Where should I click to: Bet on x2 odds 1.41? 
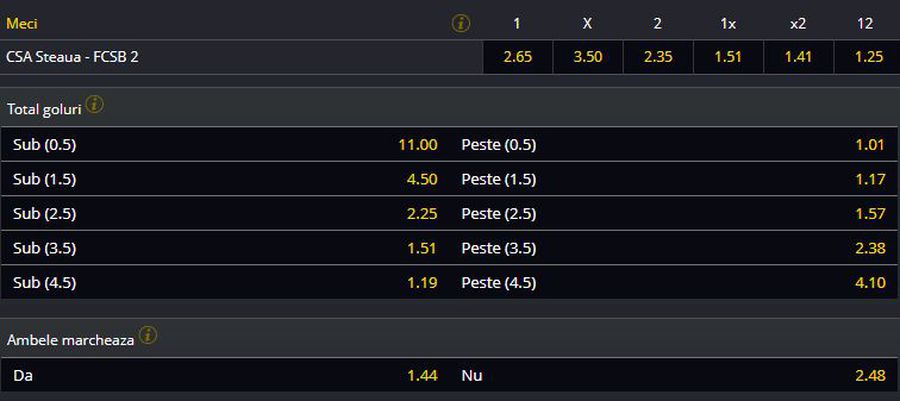[x=798, y=57]
